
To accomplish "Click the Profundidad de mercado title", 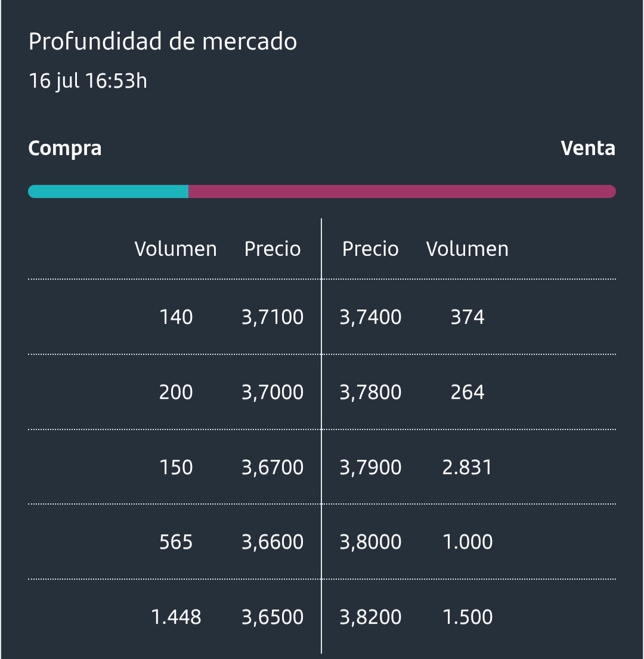I will point(163,42).
